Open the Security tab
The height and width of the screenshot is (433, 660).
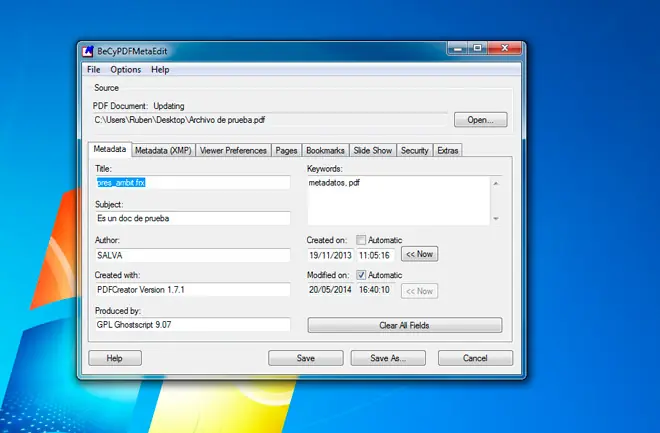[414, 150]
